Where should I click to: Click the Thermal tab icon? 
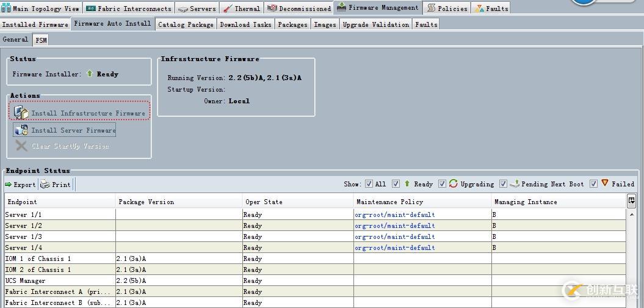click(227, 9)
